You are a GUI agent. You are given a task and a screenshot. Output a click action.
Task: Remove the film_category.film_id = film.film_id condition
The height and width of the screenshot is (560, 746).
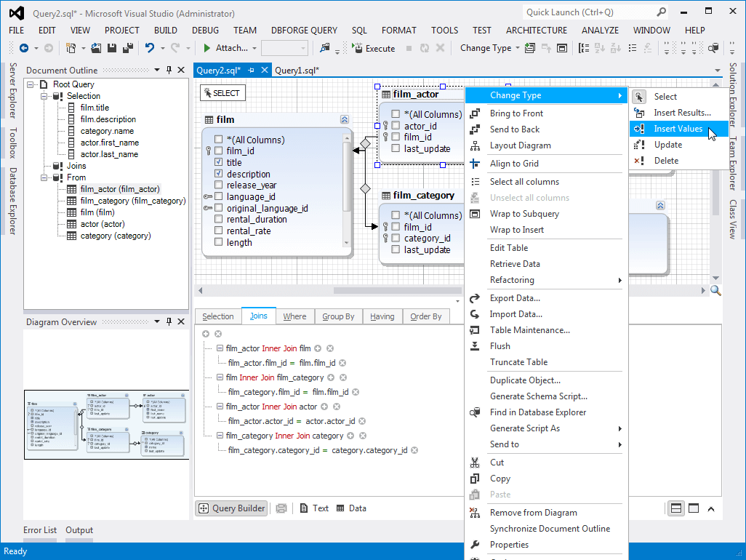356,392
